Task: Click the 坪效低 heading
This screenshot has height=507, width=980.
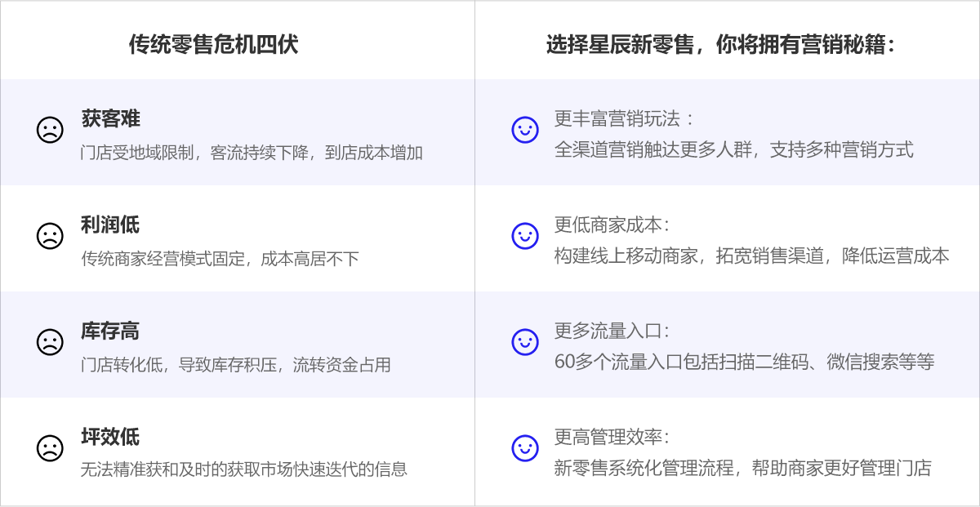Action: (x=111, y=437)
